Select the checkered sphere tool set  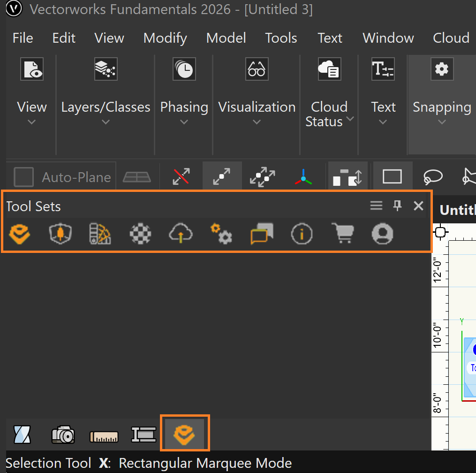click(140, 234)
